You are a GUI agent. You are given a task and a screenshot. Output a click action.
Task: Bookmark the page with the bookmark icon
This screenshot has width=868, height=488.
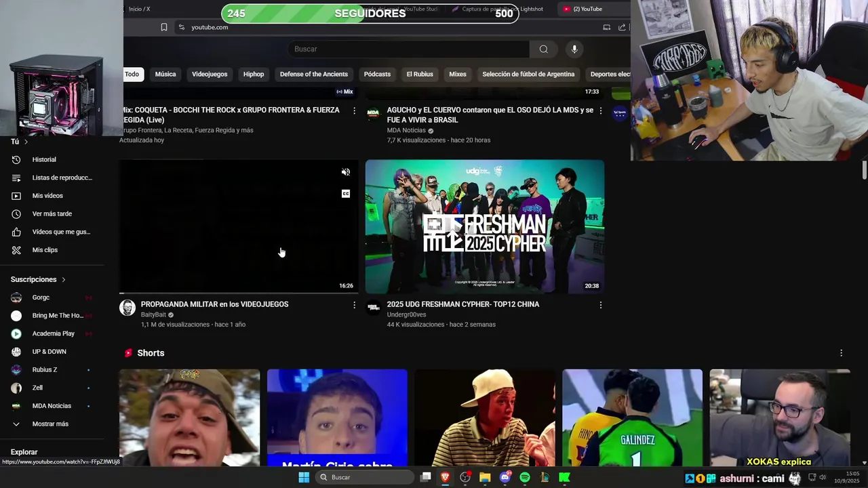tap(164, 27)
